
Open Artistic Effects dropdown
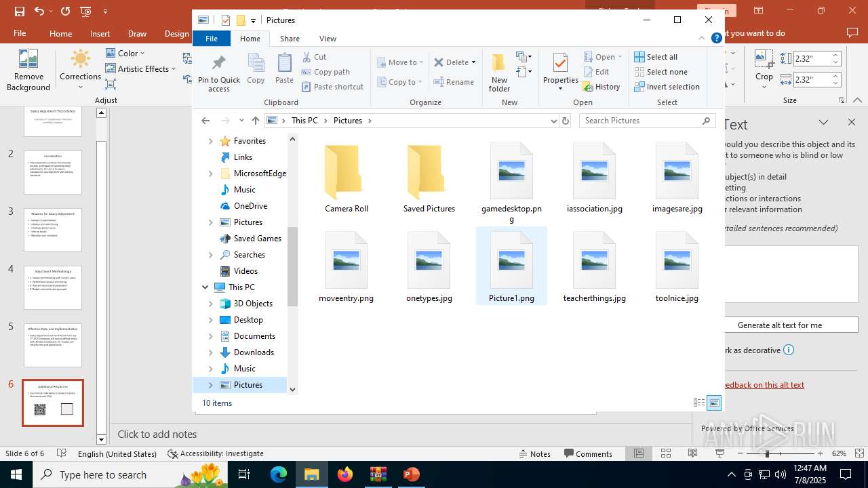click(140, 68)
